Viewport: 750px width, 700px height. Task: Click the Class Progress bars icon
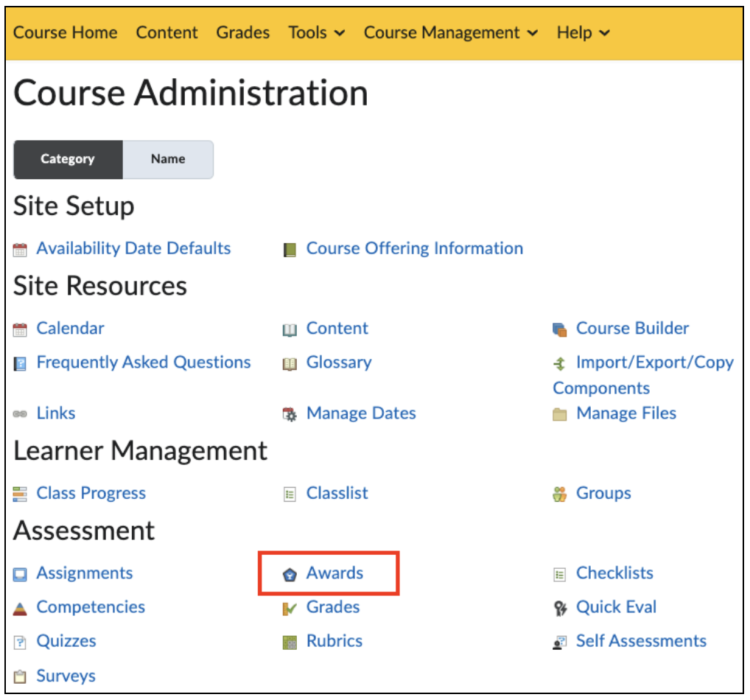20,494
